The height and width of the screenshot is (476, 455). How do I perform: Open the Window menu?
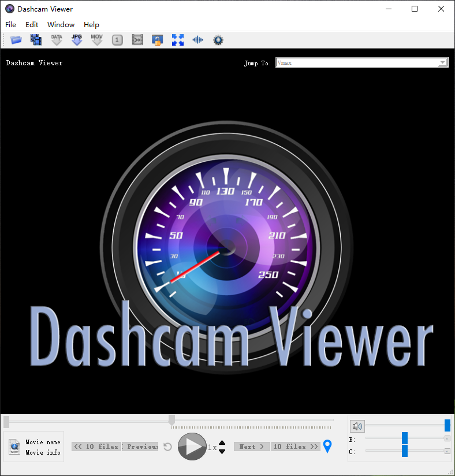click(x=61, y=25)
